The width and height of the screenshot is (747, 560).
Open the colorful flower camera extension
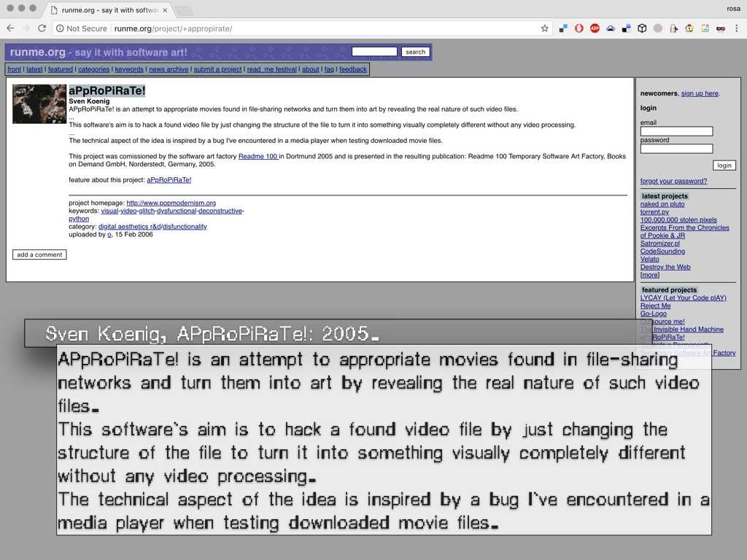coord(689,28)
